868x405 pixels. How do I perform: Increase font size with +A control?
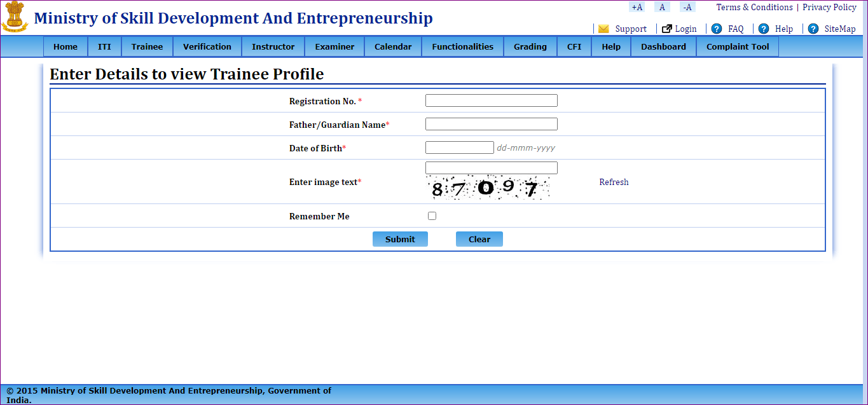637,6
